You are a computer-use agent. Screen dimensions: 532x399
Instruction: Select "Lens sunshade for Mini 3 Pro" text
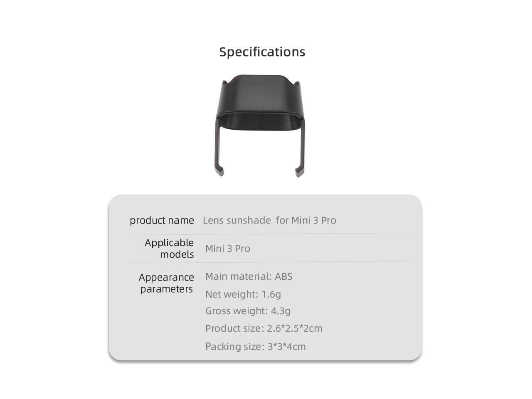pos(269,220)
